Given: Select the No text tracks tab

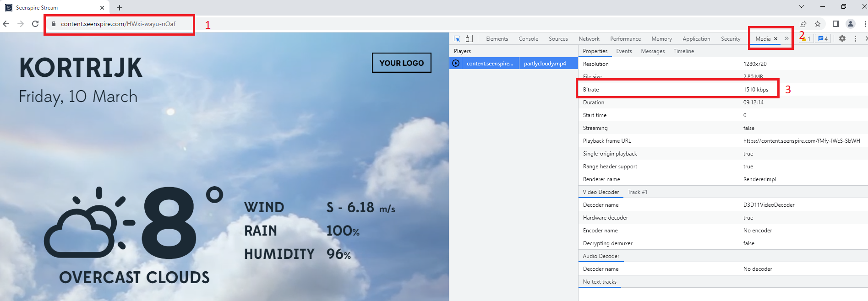Looking at the screenshot, I should 600,282.
